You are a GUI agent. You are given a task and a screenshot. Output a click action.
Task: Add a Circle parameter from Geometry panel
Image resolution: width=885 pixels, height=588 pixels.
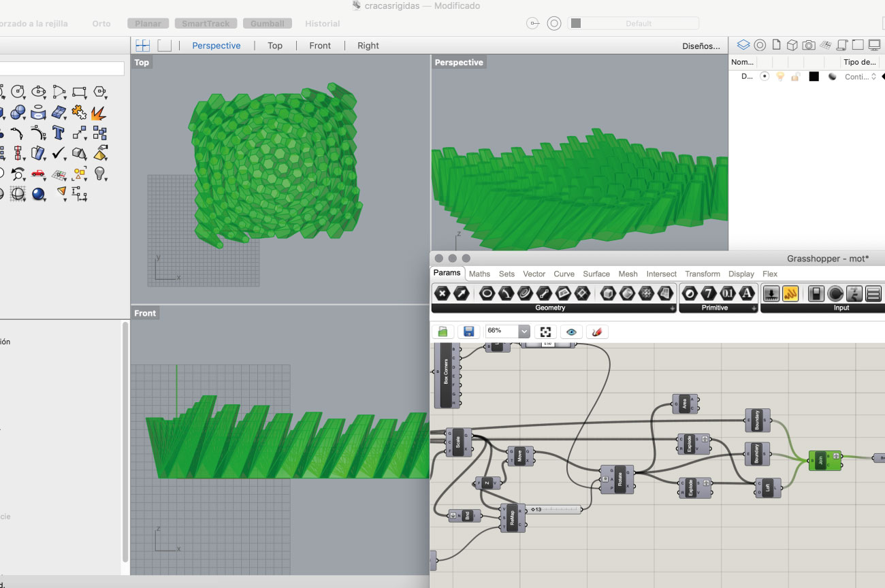486,293
